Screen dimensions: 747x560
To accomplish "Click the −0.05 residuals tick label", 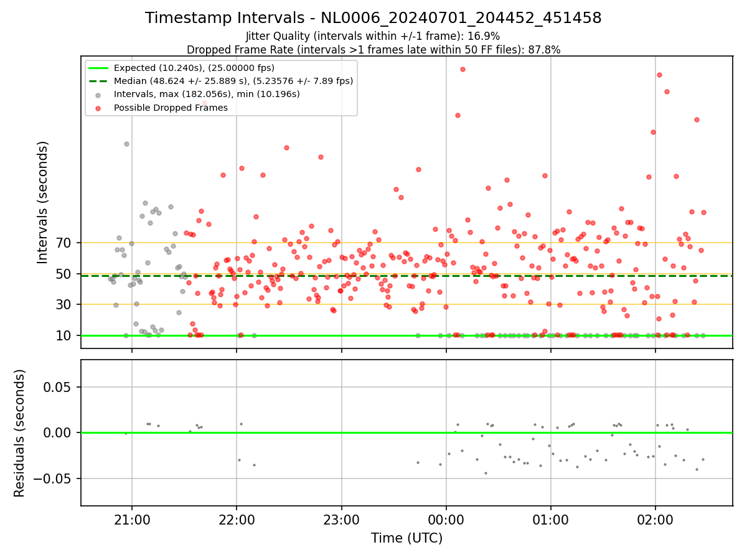I will [54, 478].
